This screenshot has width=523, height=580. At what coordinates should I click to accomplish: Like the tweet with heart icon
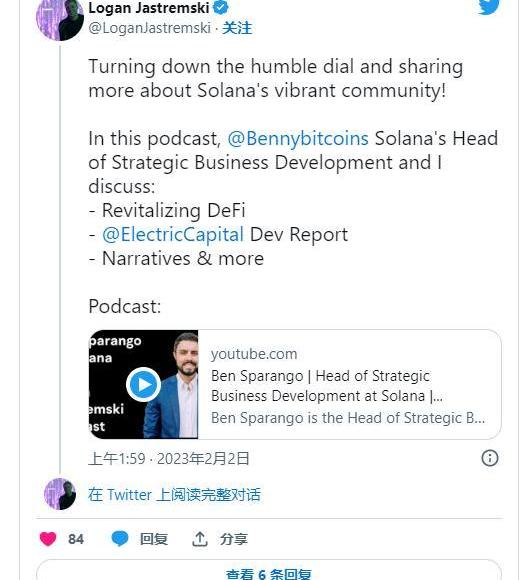(x=48, y=539)
